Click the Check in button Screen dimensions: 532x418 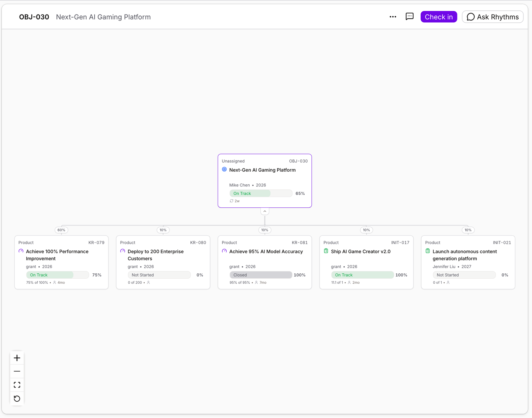[439, 17]
